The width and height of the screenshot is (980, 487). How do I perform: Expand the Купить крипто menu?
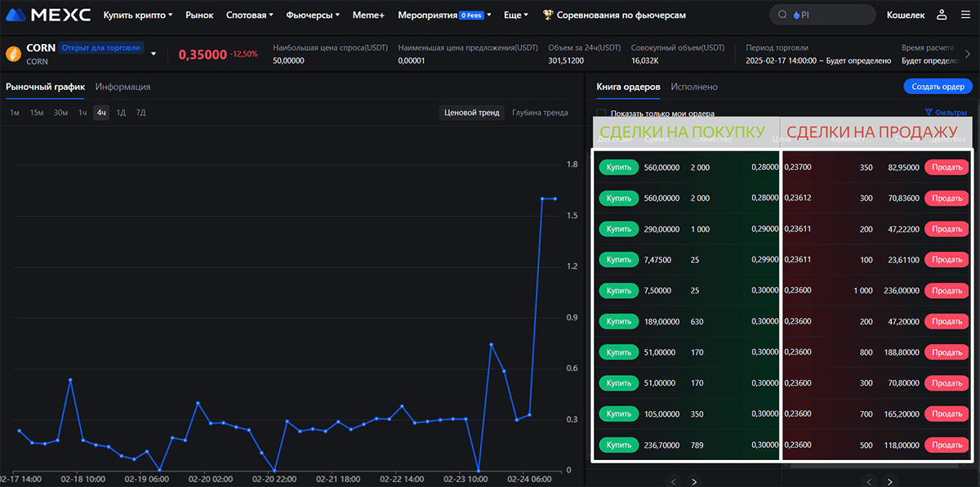(138, 15)
